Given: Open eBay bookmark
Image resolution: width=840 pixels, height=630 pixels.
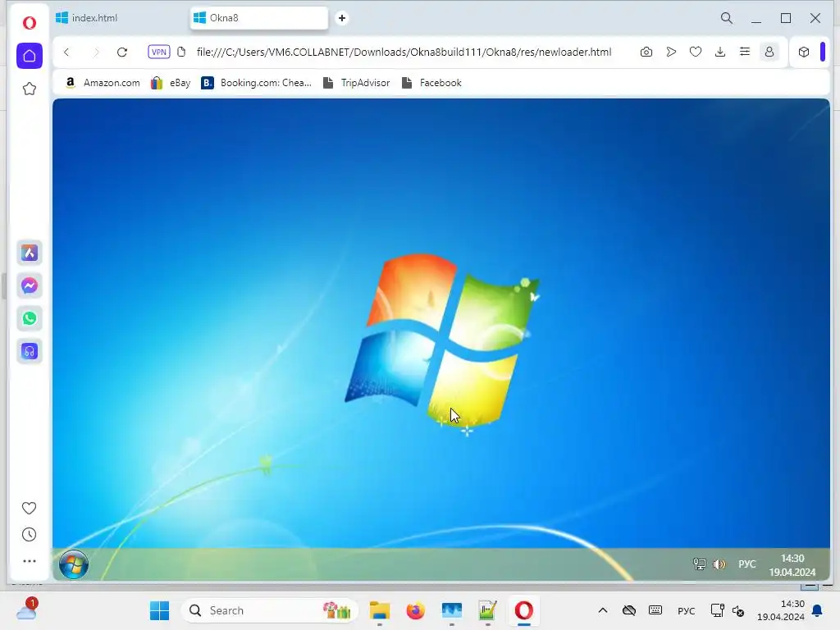Looking at the screenshot, I should [171, 83].
